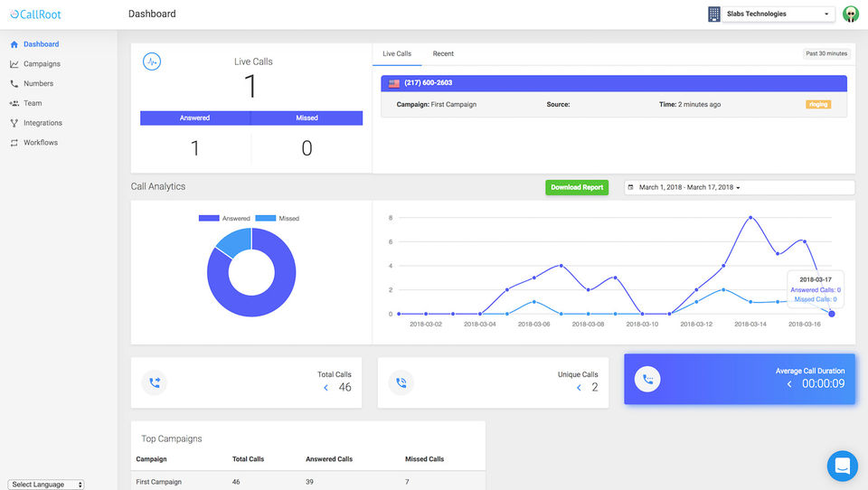Open Dashboard home icon in sidebar
The image size is (868, 490).
coord(14,44)
